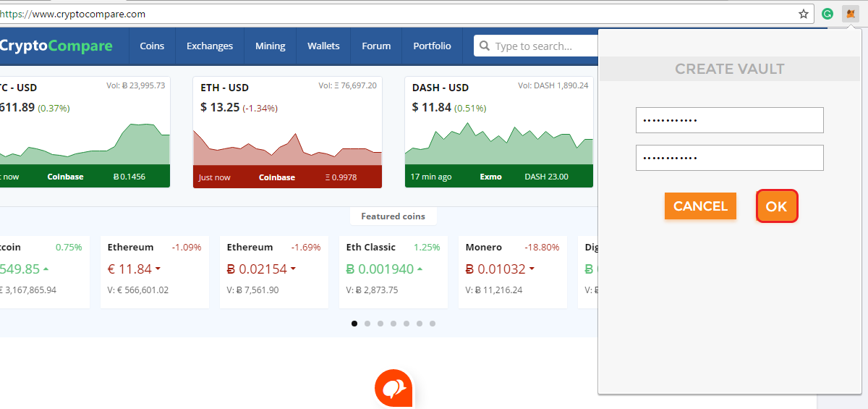Select the fourth carousel dot

click(393, 324)
